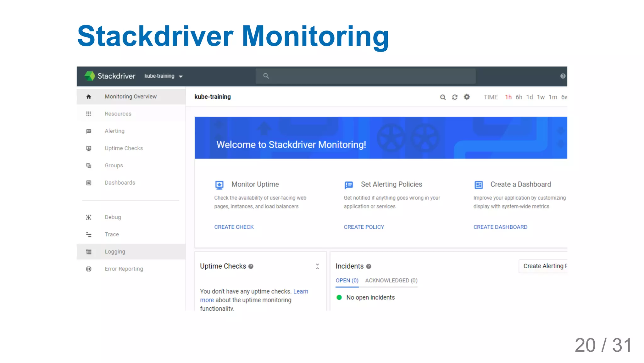This screenshot has height=363, width=644.
Task: Click the Uptime Checks sidebar icon
Action: point(89,148)
